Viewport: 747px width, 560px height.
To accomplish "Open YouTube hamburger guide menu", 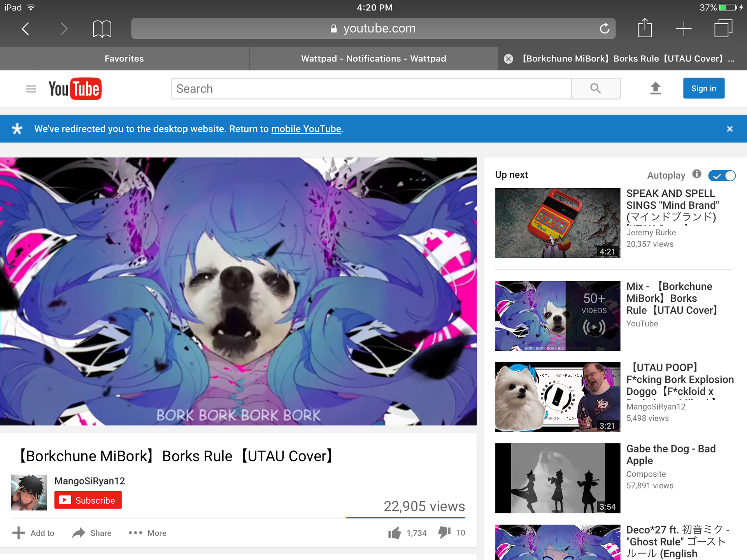I will pyautogui.click(x=31, y=89).
